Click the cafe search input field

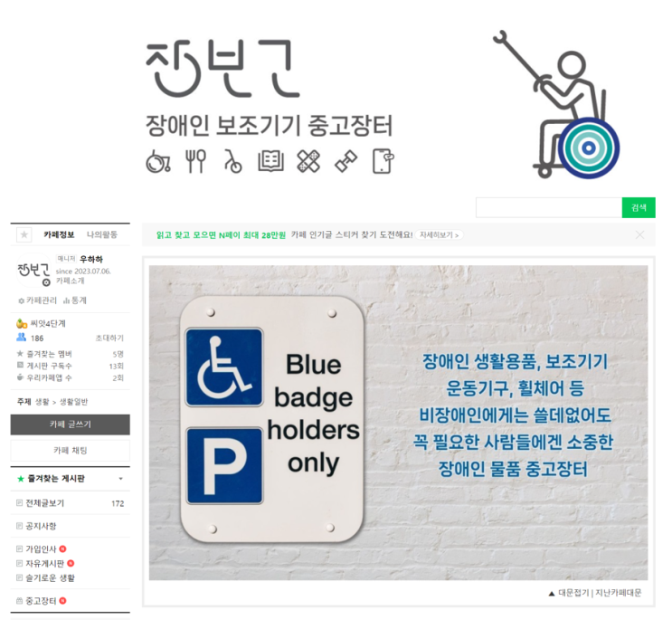point(549,207)
